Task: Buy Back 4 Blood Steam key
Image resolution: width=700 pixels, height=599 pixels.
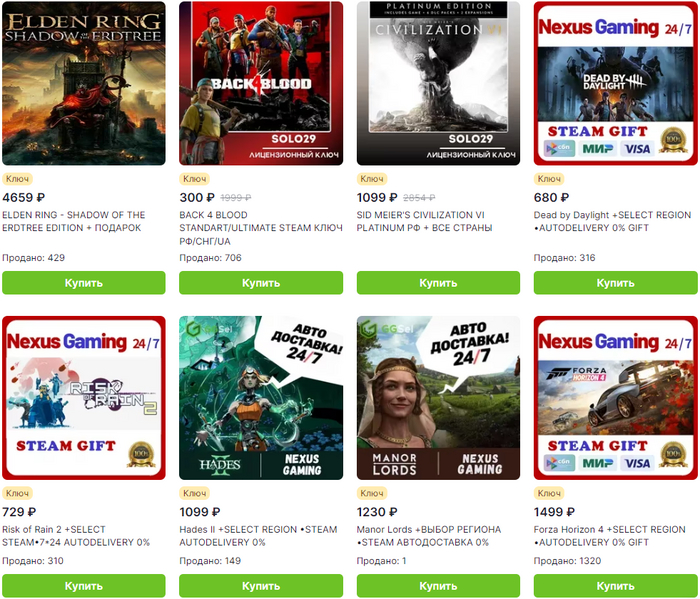Action: (261, 283)
